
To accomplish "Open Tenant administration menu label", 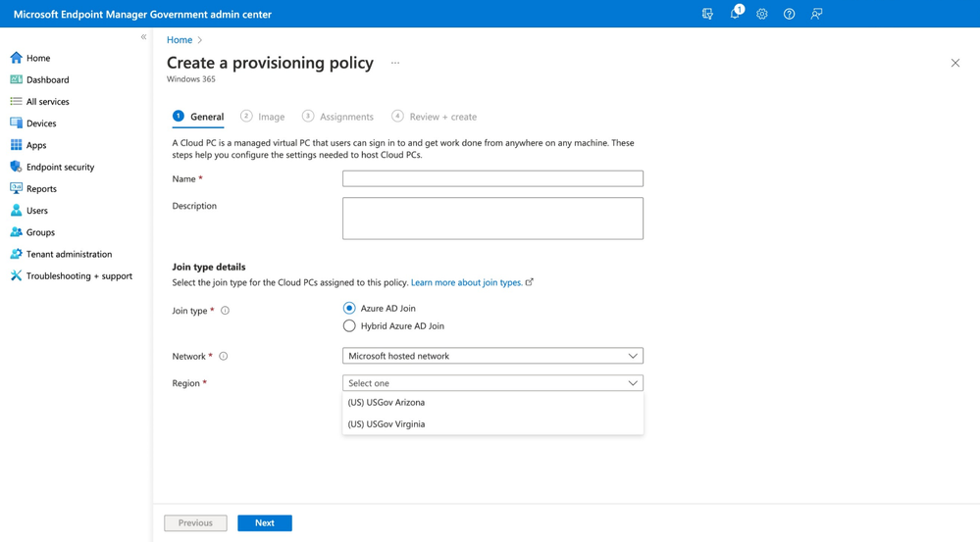I will pyautogui.click(x=70, y=254).
